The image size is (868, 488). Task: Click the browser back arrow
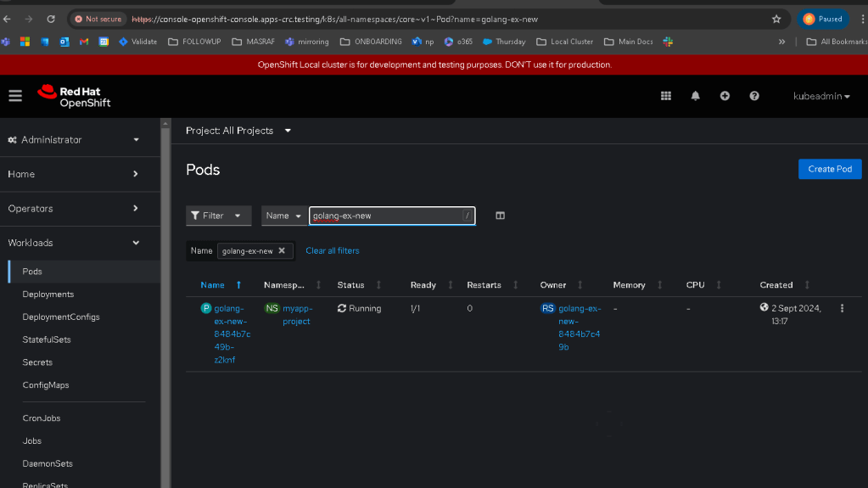click(x=7, y=19)
